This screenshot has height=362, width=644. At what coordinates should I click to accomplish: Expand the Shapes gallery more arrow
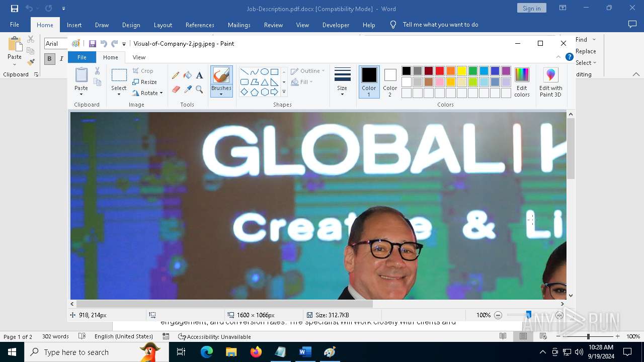[x=284, y=92]
